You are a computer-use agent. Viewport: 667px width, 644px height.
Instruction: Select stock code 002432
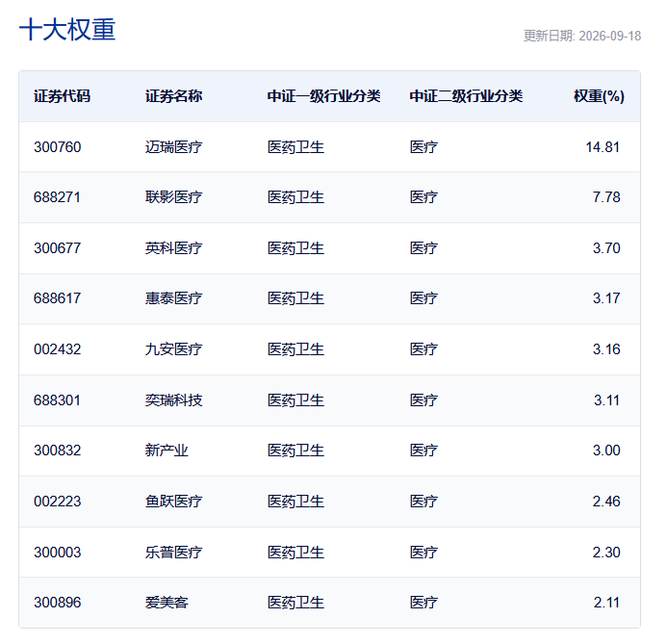pyautogui.click(x=58, y=349)
